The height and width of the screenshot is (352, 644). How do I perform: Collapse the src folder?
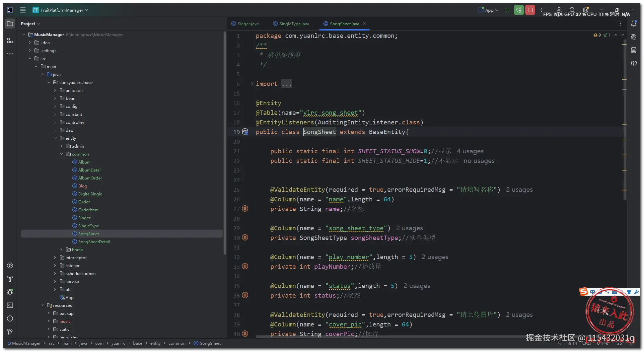(x=30, y=58)
